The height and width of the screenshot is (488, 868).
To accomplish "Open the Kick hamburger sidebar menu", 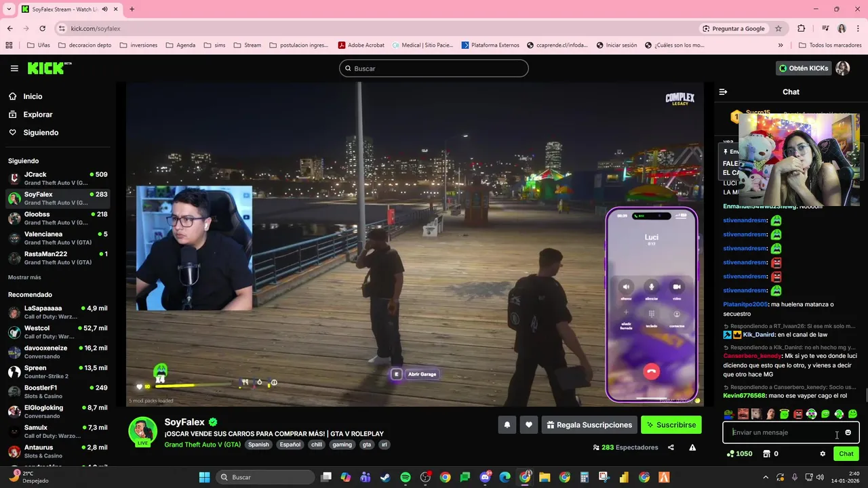I will [x=14, y=68].
